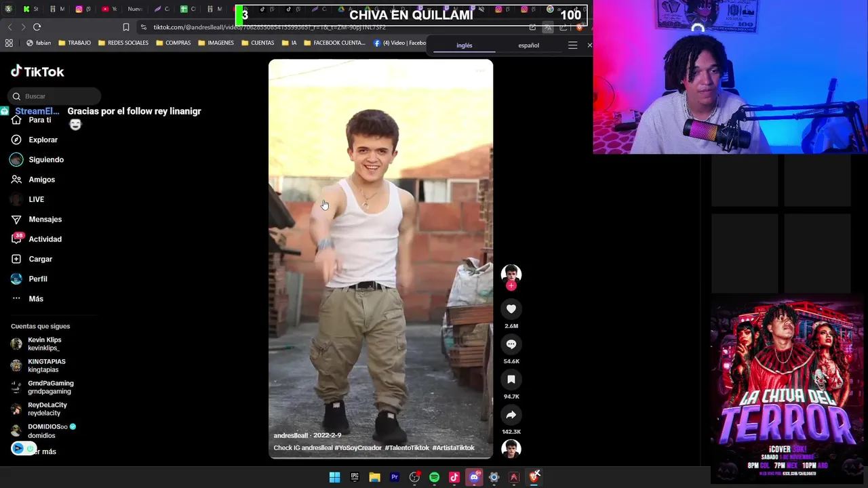Click the #TalentoTiktok hashtag
This screenshot has width=868, height=488.
click(x=407, y=448)
